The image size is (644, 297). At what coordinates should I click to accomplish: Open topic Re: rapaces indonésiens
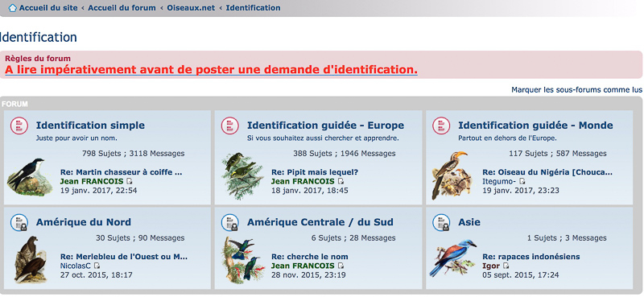[531, 257]
